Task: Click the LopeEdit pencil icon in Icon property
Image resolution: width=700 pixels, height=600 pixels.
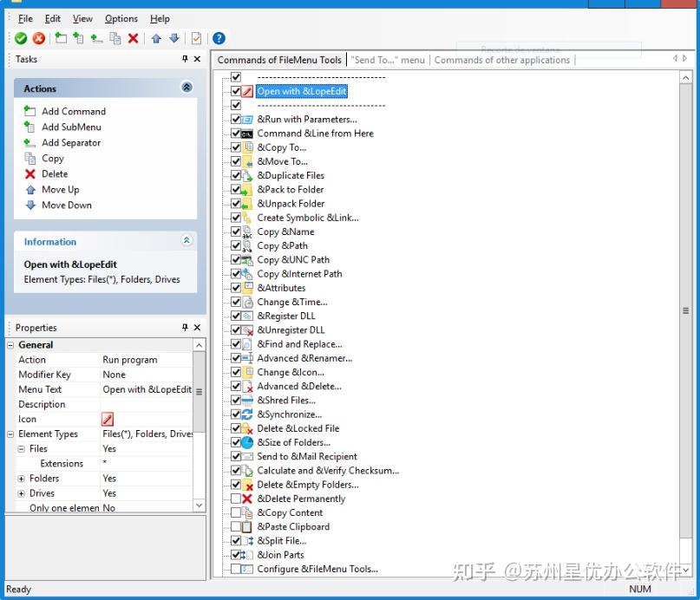Action: click(108, 419)
